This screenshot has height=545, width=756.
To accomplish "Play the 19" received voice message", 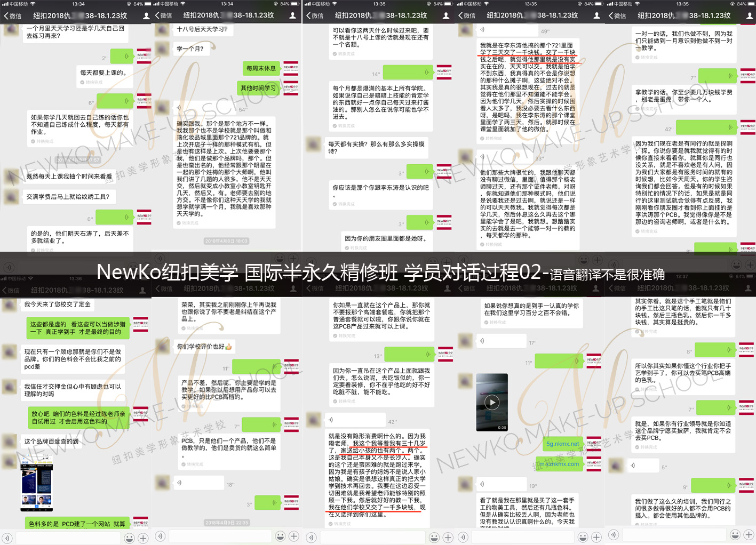I will (x=502, y=484).
